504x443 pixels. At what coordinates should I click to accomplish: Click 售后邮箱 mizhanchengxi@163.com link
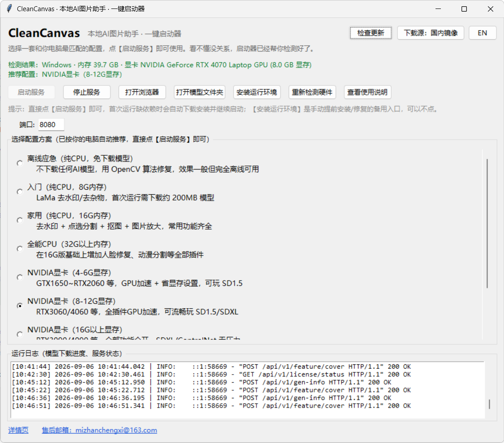[x=99, y=430]
